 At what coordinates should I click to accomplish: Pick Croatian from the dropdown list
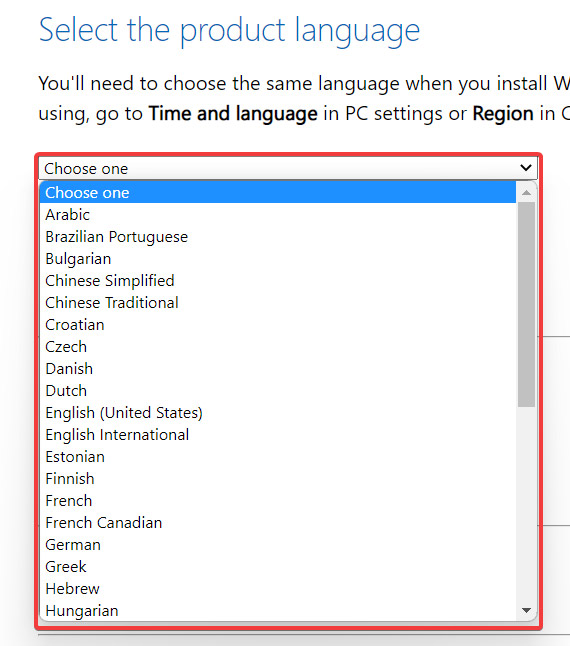point(278,325)
